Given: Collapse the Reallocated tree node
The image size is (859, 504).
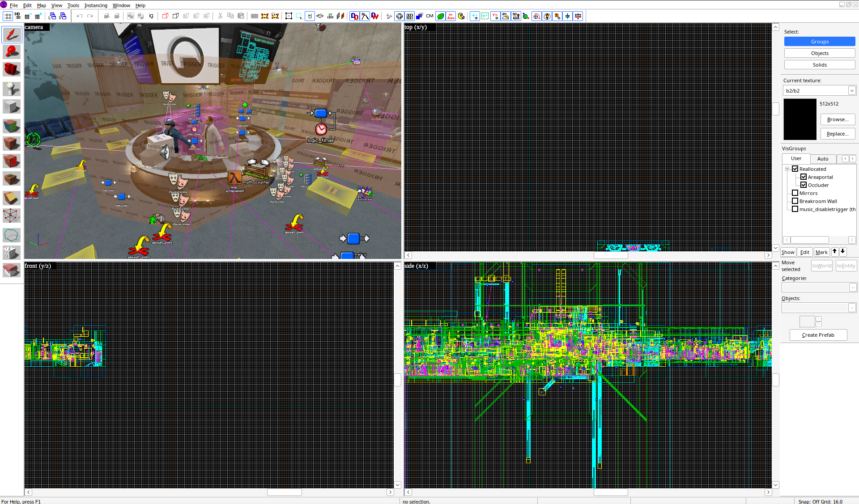Looking at the screenshot, I should tap(787, 169).
